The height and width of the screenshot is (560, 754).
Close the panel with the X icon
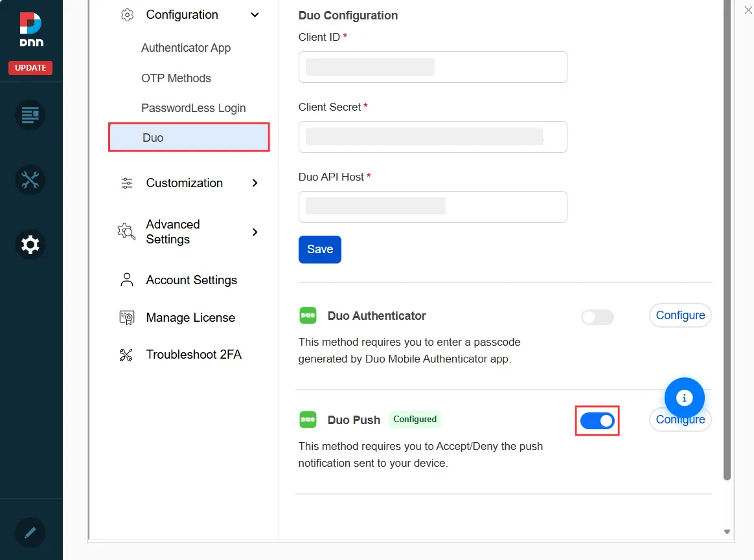[x=748, y=10]
